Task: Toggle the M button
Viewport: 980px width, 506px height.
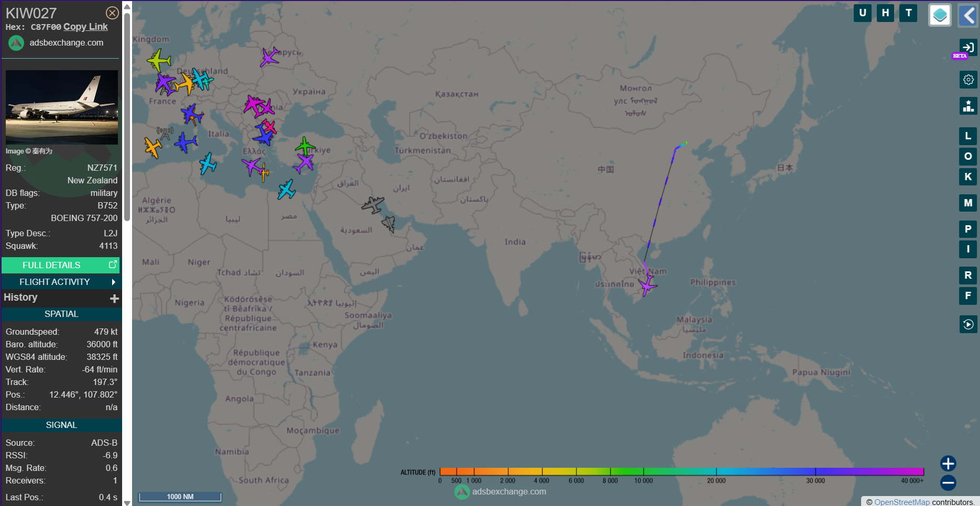Action: pos(968,203)
